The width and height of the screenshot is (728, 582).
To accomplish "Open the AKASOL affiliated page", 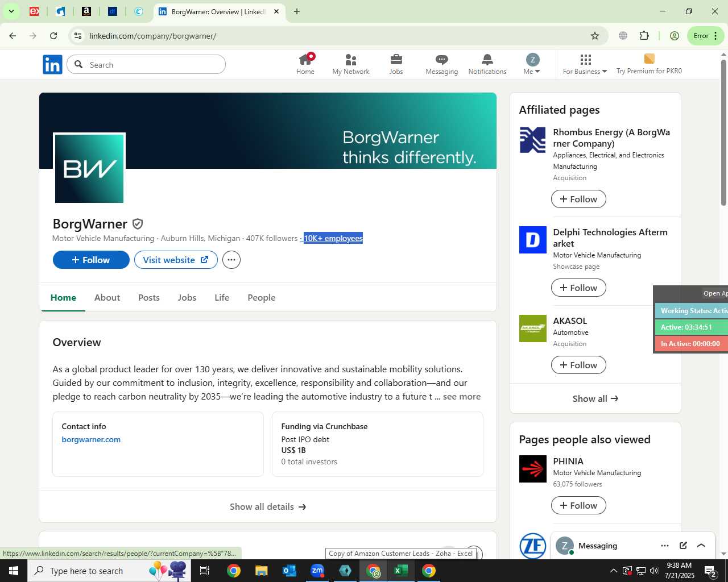I will (x=570, y=321).
